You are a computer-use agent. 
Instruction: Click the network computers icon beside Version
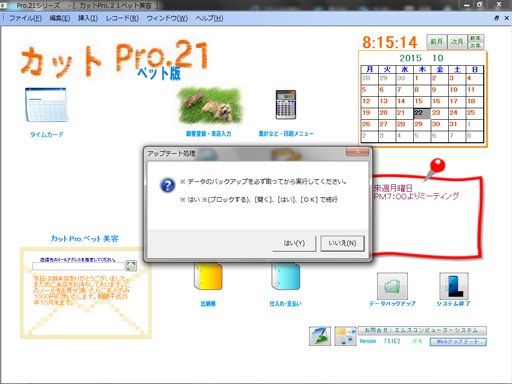coord(345,336)
